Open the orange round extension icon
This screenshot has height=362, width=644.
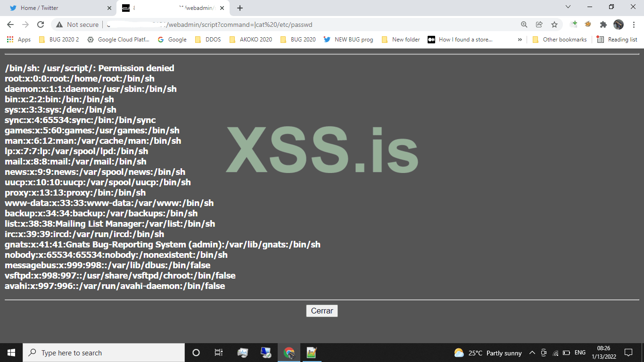(x=588, y=25)
